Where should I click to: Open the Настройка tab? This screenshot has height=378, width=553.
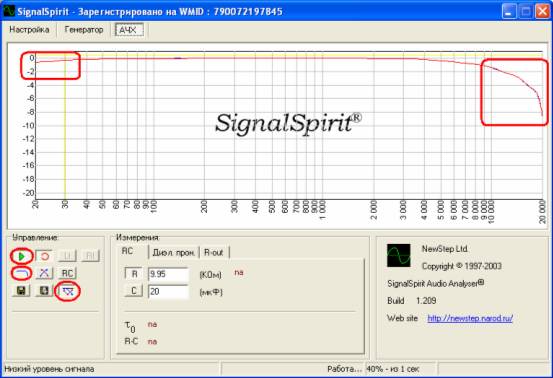pyautogui.click(x=29, y=30)
